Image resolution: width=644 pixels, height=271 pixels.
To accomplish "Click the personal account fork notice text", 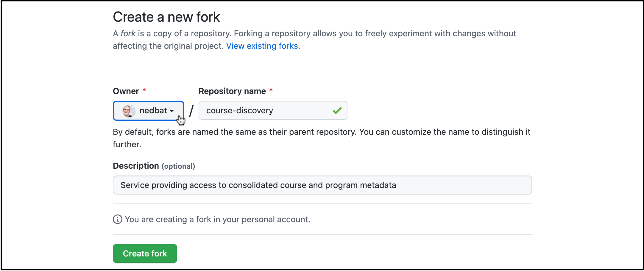I will 217,219.
